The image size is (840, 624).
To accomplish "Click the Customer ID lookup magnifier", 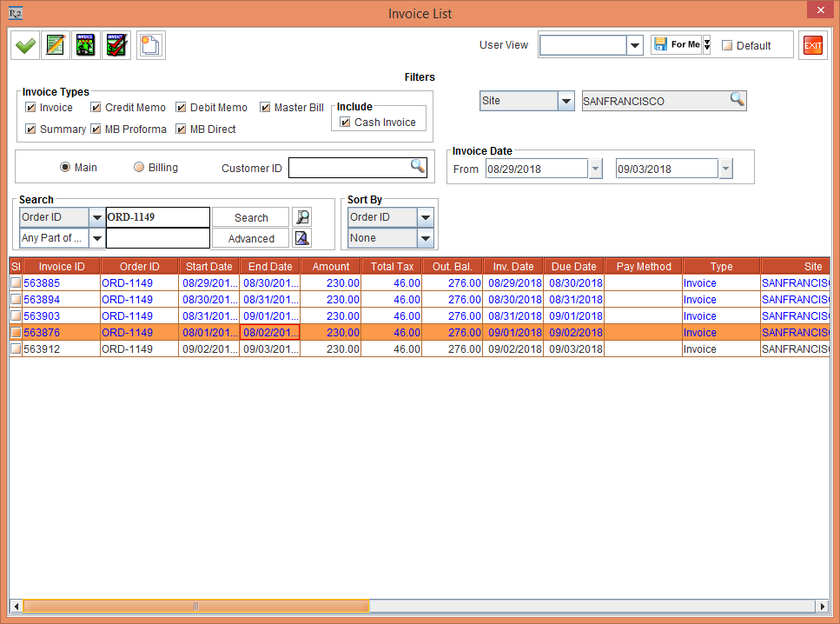I will point(418,167).
